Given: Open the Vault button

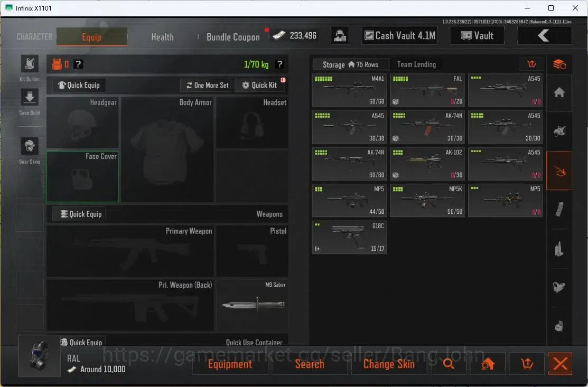Looking at the screenshot, I should tap(477, 35).
